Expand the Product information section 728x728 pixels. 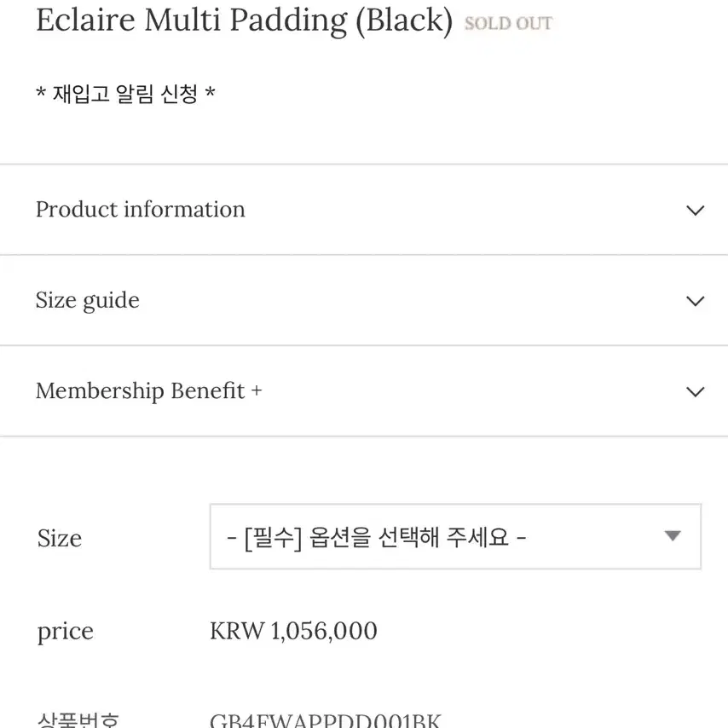pyautogui.click(x=364, y=210)
